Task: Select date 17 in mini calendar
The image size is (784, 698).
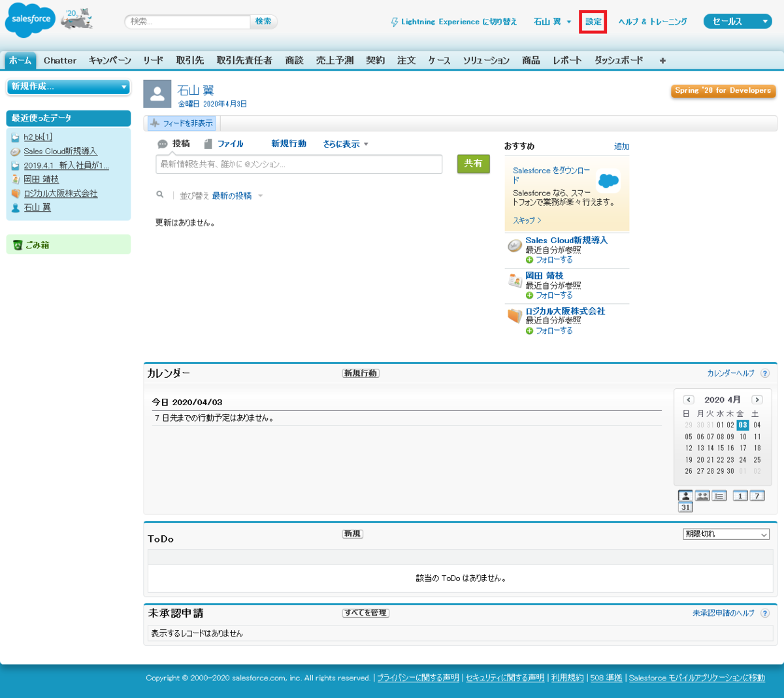Action: click(x=743, y=448)
